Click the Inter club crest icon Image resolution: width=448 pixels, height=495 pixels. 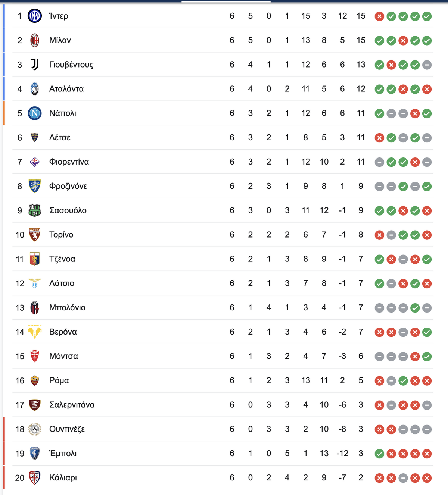[35, 16]
